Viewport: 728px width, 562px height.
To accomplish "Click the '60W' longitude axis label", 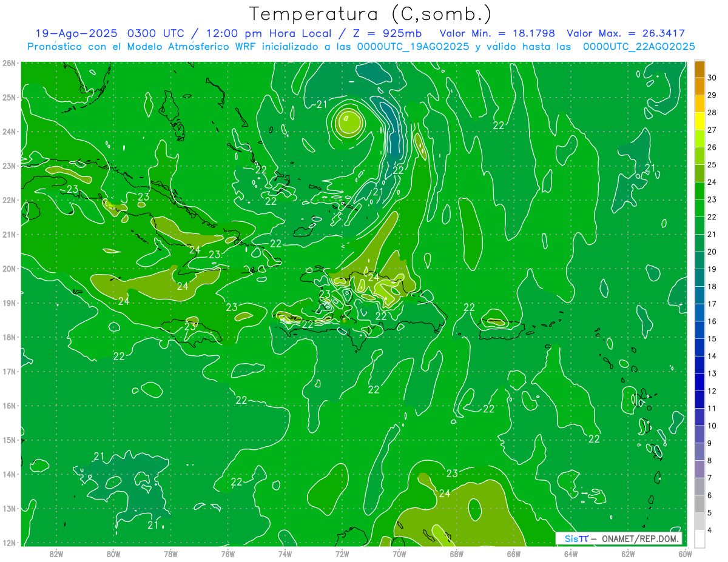I will click(x=684, y=554).
